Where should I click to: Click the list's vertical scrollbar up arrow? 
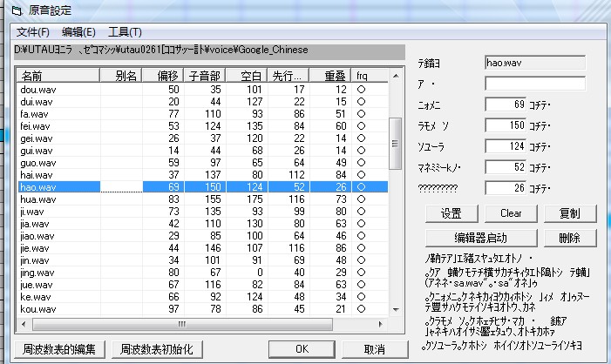[x=396, y=76]
